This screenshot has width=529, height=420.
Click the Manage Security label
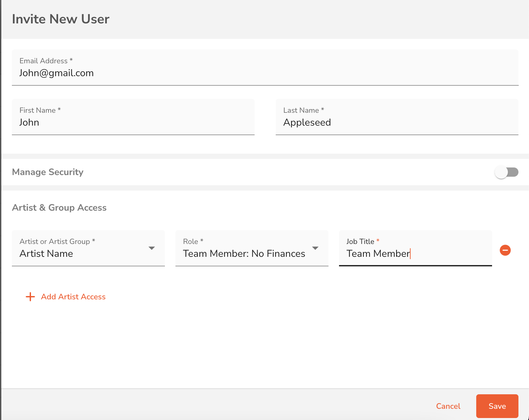pos(48,172)
